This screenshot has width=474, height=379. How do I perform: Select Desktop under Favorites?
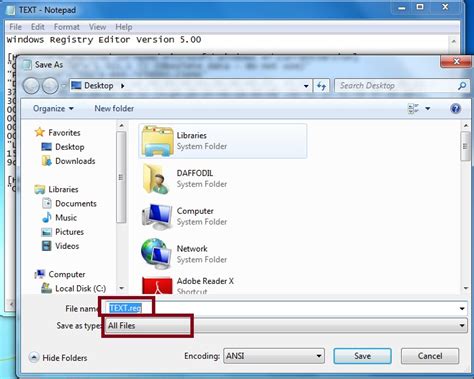[x=70, y=147]
